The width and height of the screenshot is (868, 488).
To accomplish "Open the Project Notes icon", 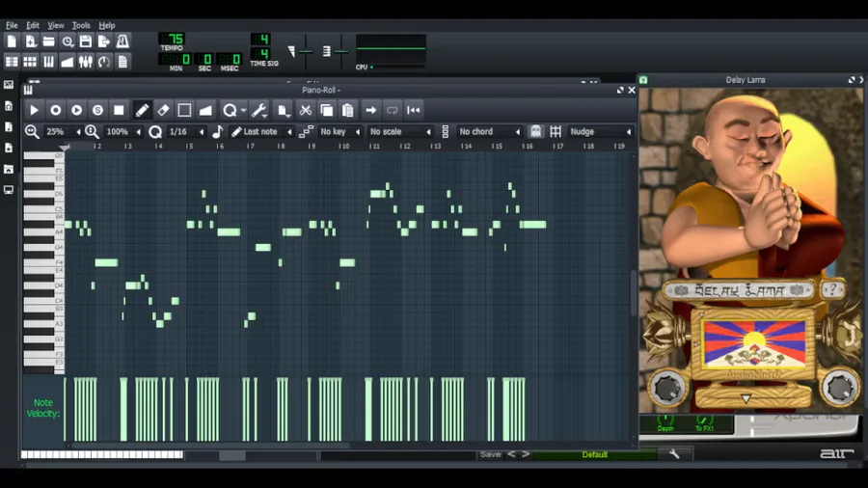I will click(122, 62).
